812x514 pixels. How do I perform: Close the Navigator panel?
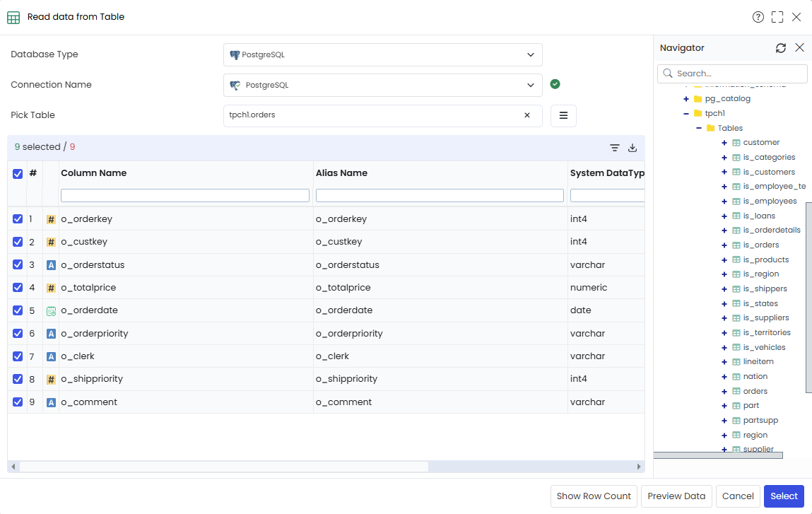799,47
